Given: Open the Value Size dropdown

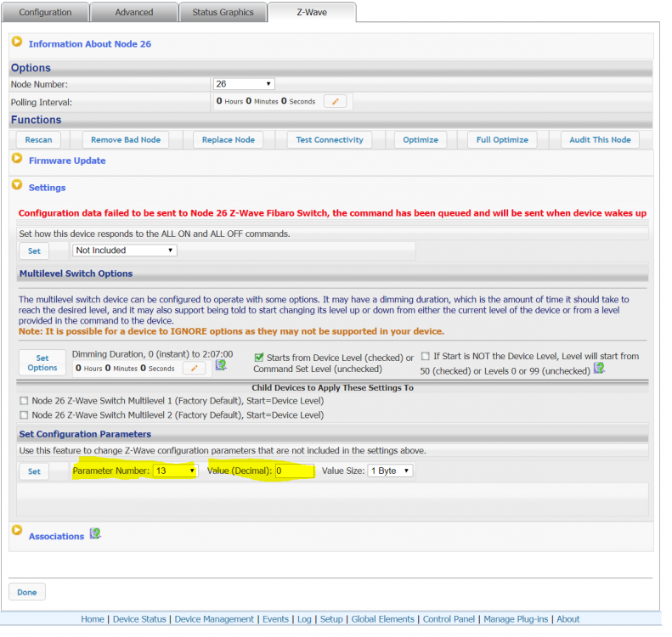Looking at the screenshot, I should point(390,471).
